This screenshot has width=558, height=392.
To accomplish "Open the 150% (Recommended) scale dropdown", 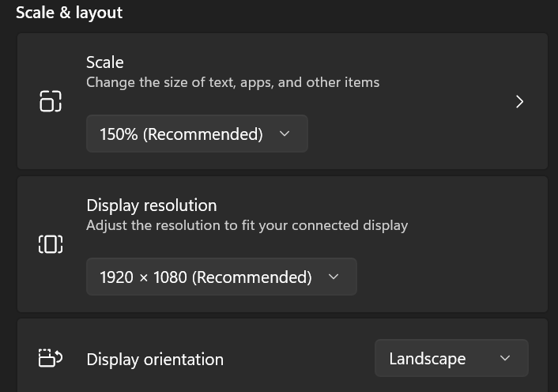I will [x=197, y=134].
